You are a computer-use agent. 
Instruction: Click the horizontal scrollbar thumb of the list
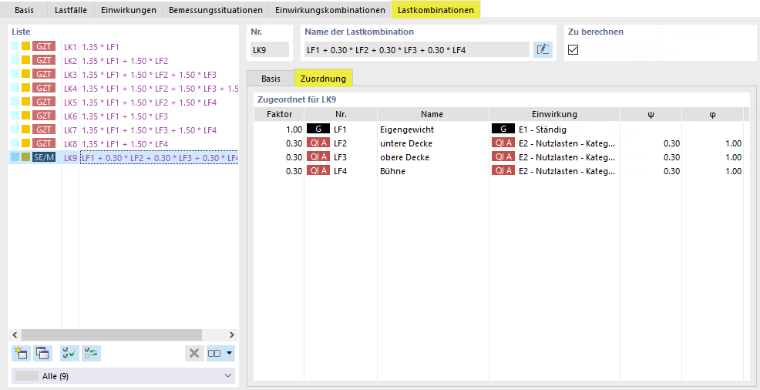[111, 335]
